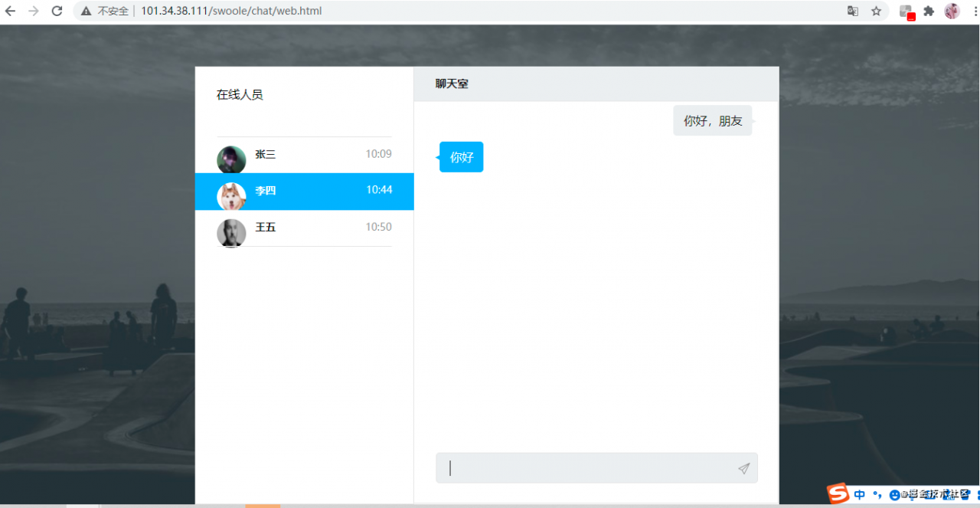Screen dimensions: 980x508
Task: Click the extension with red badge
Action: tap(906, 11)
